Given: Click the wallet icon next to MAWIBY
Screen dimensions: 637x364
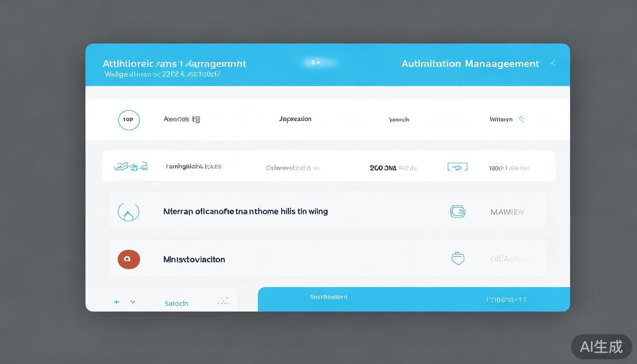Looking at the screenshot, I should pyautogui.click(x=457, y=211).
